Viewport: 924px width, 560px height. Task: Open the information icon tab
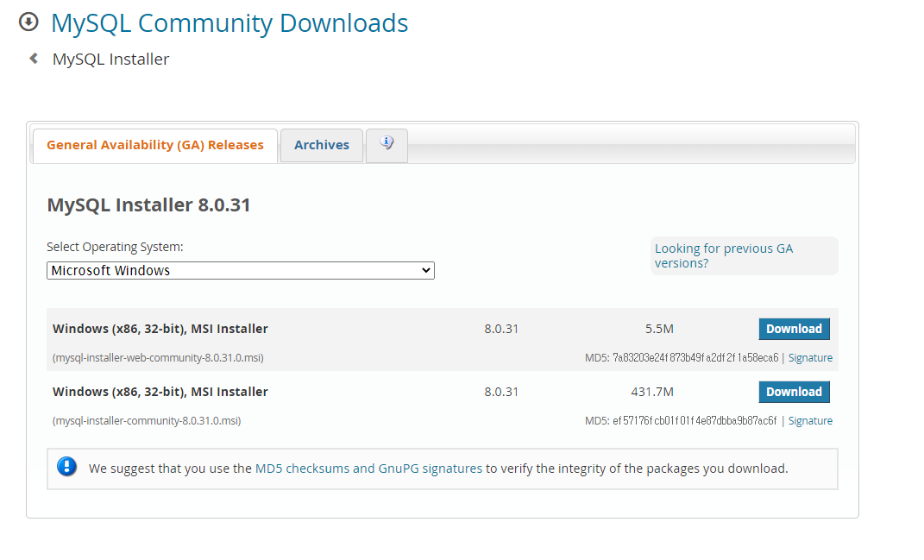[387, 145]
